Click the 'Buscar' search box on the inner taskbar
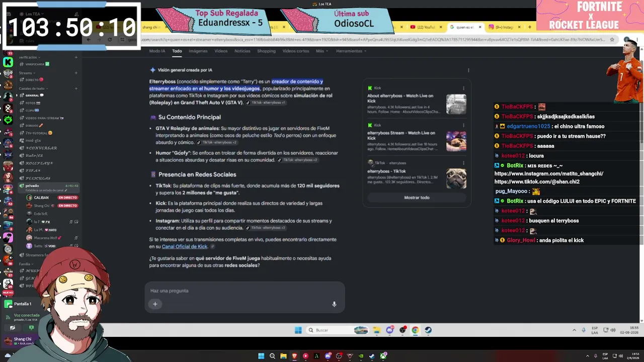This screenshot has height=362, width=644. tap(337, 330)
